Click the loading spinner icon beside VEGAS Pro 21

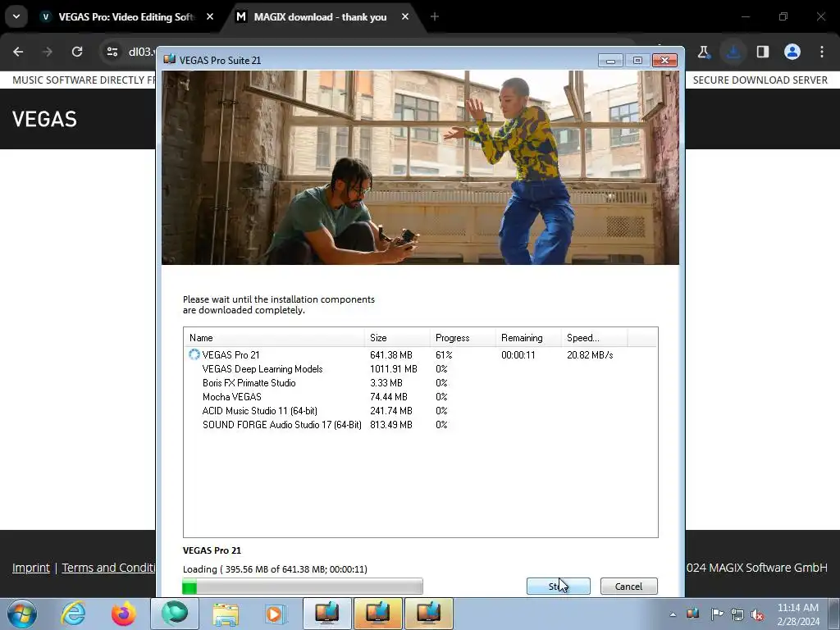coord(194,354)
